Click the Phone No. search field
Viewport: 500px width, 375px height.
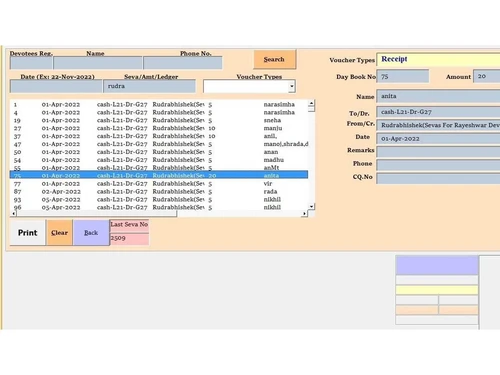coord(183,63)
